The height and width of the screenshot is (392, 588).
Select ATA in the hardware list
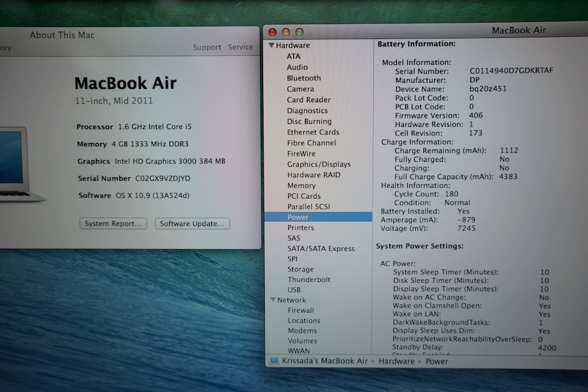pyautogui.click(x=293, y=56)
